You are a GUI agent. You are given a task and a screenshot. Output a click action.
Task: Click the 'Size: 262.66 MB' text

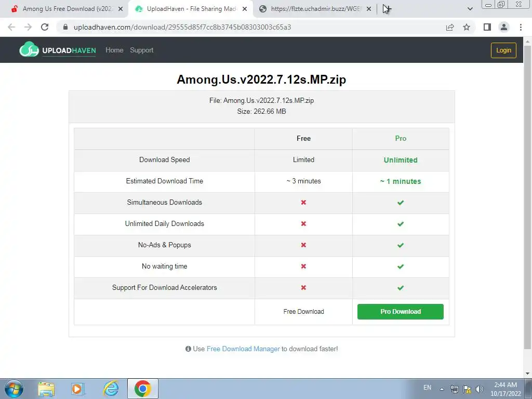(x=262, y=111)
